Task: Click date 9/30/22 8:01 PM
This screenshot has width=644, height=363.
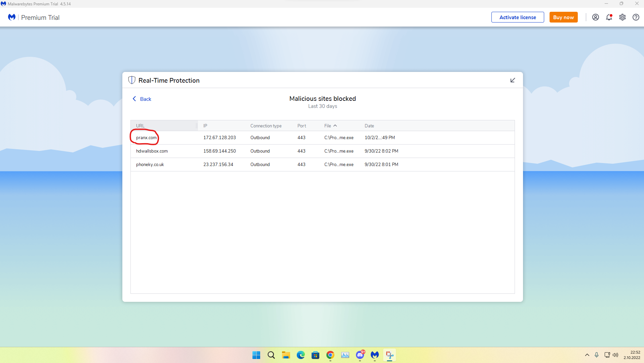Action: (381, 164)
